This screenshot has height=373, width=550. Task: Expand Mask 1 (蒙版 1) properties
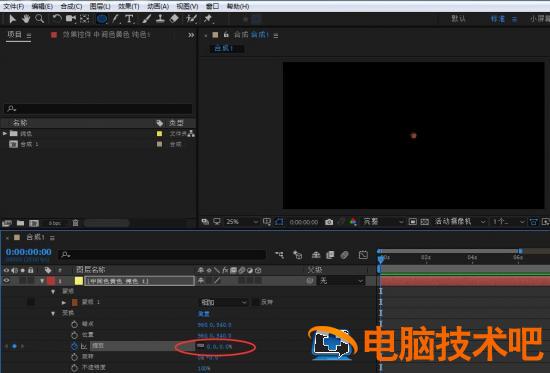tap(64, 302)
